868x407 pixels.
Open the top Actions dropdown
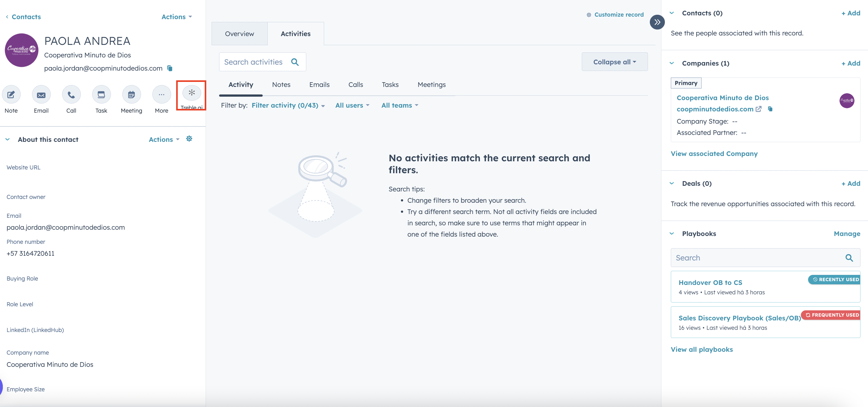tap(176, 17)
